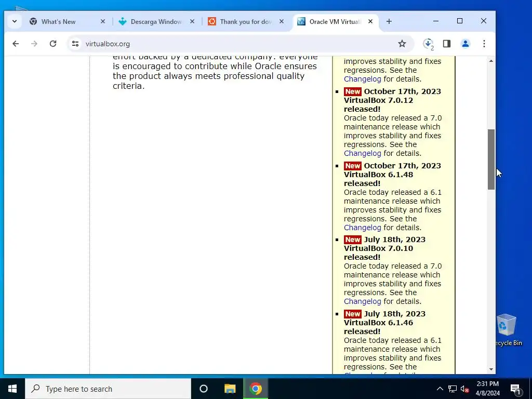The image size is (532, 399).
Task: Click the New badge beside VirtualBox 7.0.10
Action: [x=353, y=240]
